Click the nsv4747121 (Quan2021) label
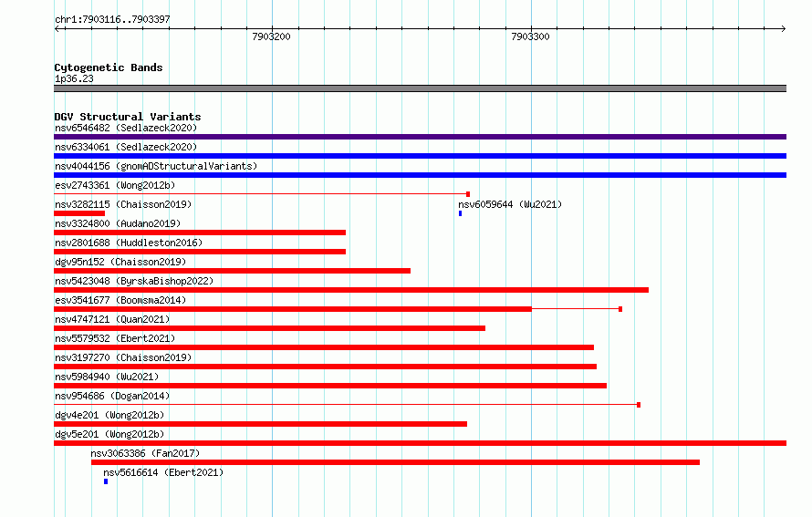Screen dimensions: 812x517 coord(112,319)
